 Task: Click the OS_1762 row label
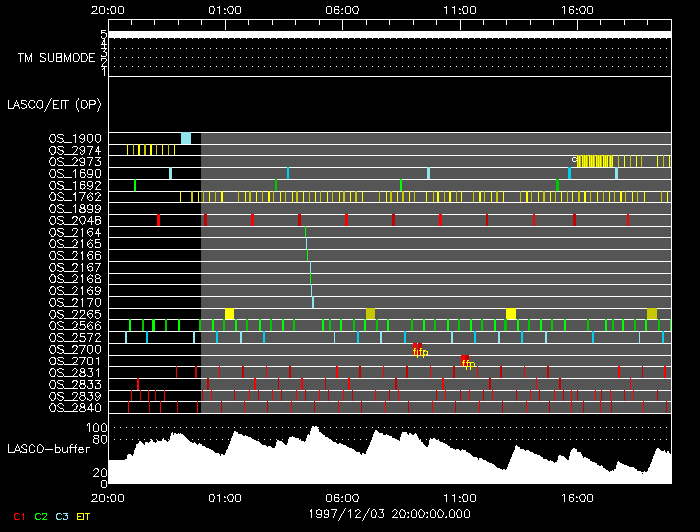[x=75, y=197]
